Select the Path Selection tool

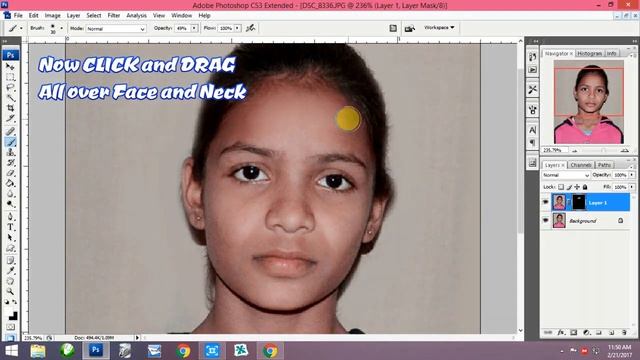point(11,238)
